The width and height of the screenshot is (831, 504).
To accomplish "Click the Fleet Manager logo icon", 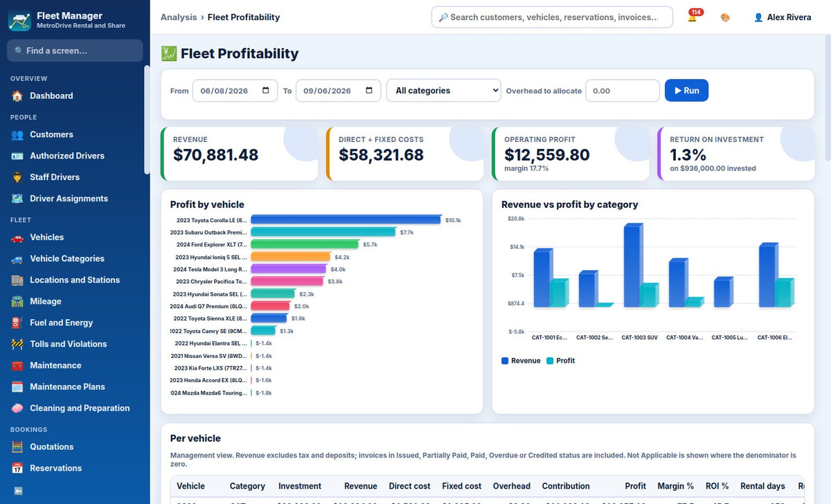I will 19,20.
